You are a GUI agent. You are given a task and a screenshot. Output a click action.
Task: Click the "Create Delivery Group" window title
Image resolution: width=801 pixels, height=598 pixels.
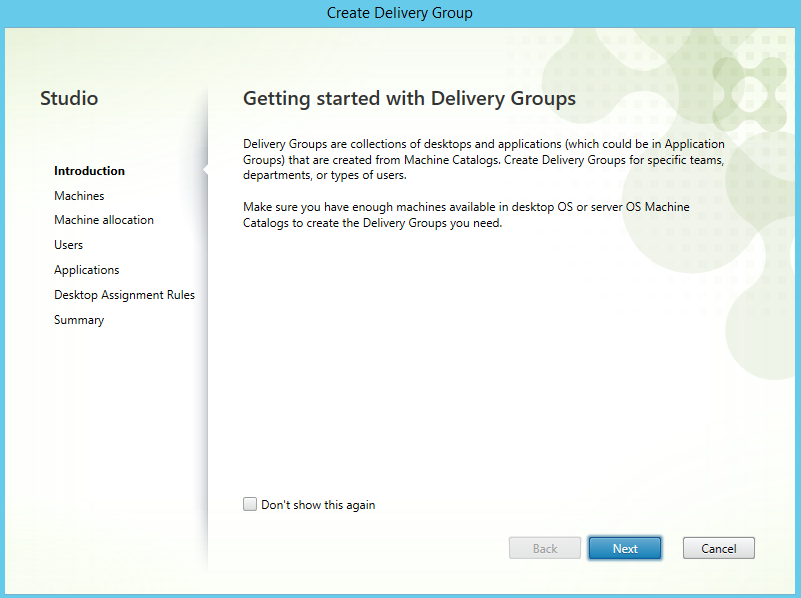tap(399, 13)
